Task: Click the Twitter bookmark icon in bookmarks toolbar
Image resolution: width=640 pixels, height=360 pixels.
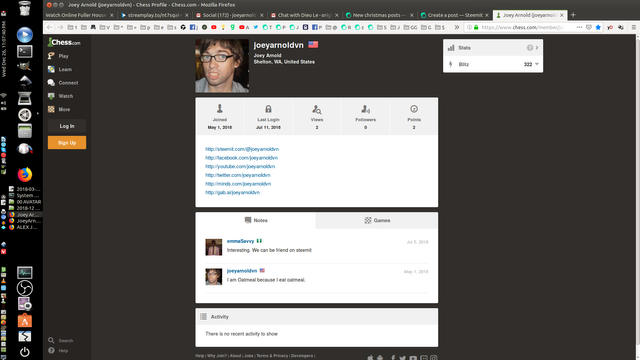Action: [x=256, y=27]
